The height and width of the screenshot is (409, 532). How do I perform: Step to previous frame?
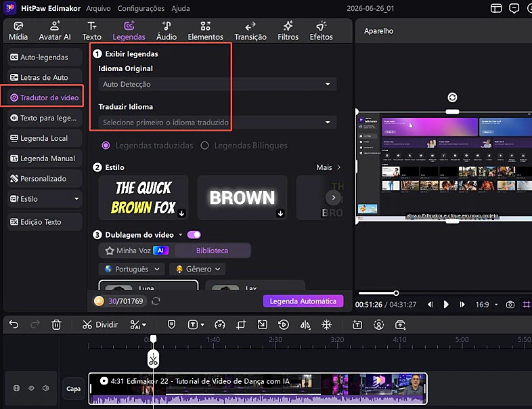[x=430, y=305]
